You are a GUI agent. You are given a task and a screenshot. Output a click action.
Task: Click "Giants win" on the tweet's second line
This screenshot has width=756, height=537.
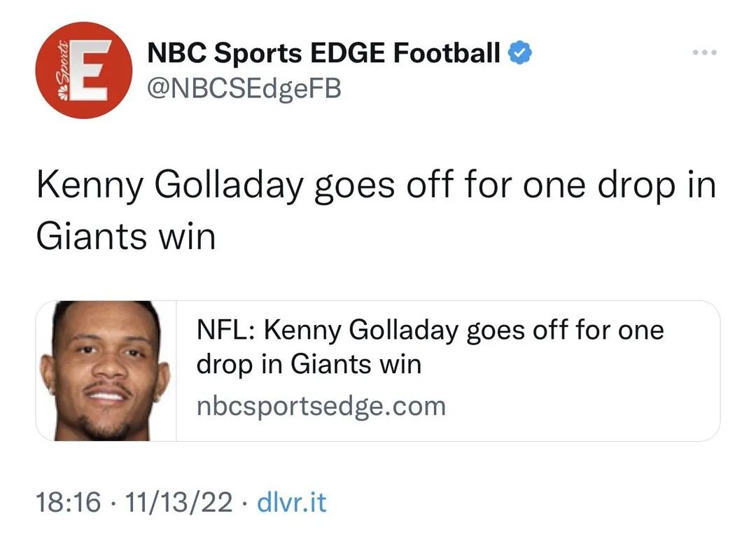pos(125,237)
